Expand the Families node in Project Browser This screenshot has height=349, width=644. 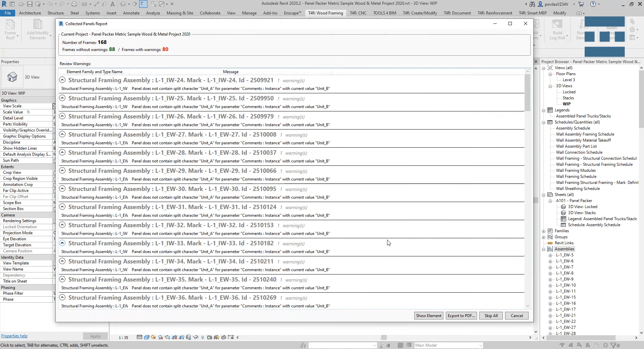coord(544,231)
